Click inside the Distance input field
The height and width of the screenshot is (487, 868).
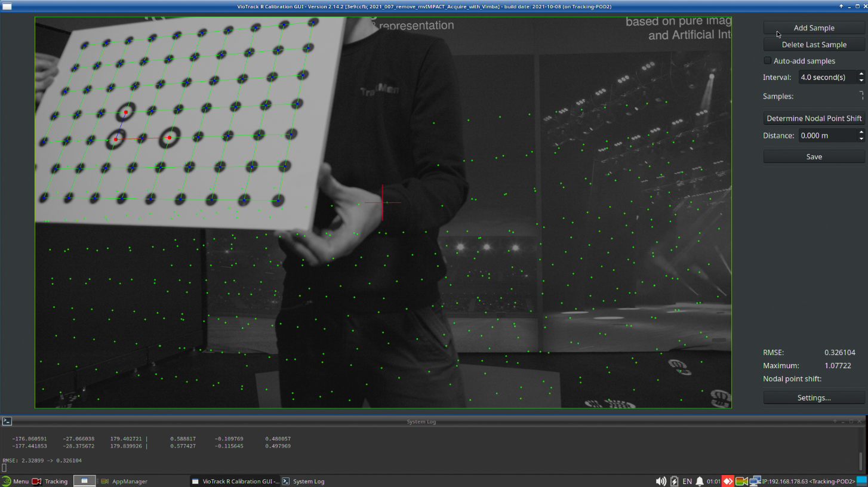pyautogui.click(x=827, y=135)
